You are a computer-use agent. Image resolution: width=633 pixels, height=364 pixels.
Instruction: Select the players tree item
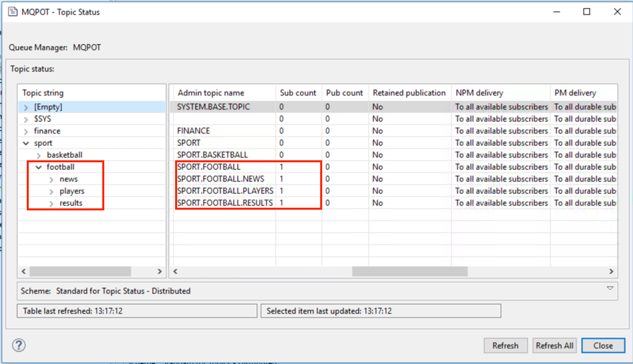click(72, 191)
